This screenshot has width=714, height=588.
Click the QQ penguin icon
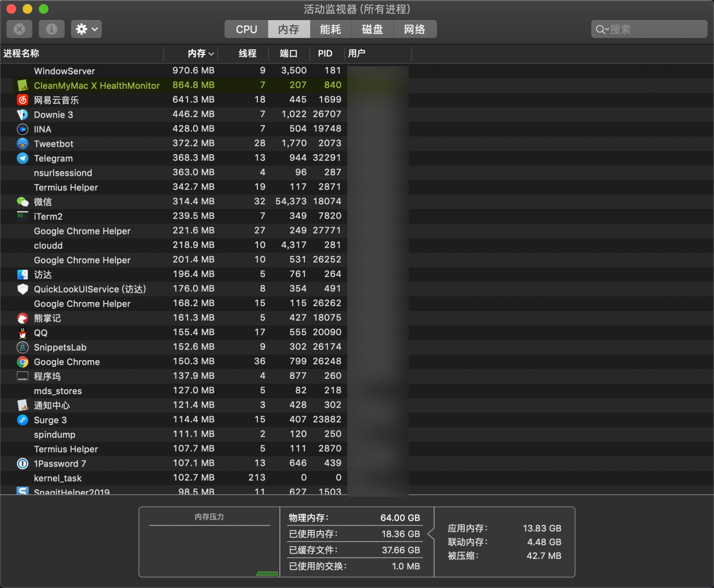[x=22, y=333]
